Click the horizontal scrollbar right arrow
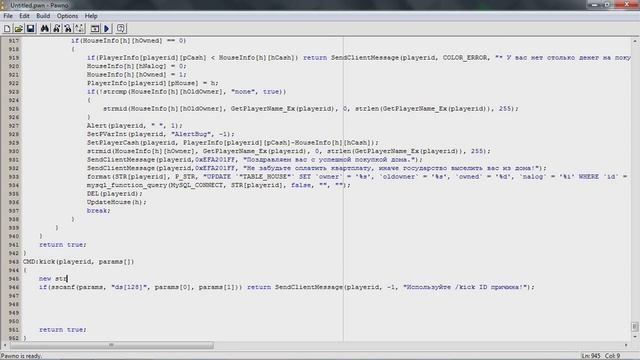This screenshot has height=360, width=640. pyautogui.click(x=626, y=345)
